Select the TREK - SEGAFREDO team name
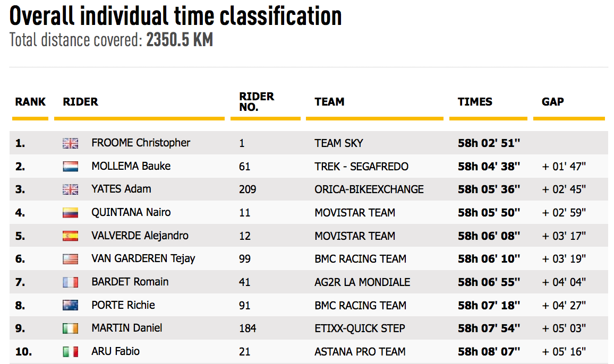614x364 pixels. [x=361, y=167]
